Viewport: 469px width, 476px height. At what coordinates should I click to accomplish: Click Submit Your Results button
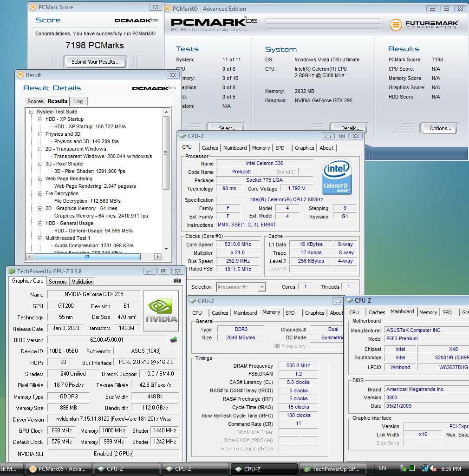coord(96,62)
